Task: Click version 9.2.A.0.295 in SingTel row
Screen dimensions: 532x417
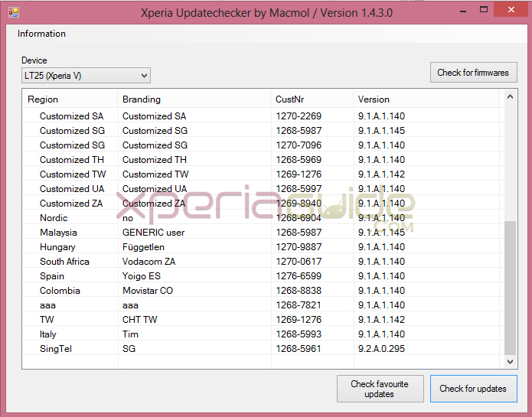Action: [x=381, y=349]
